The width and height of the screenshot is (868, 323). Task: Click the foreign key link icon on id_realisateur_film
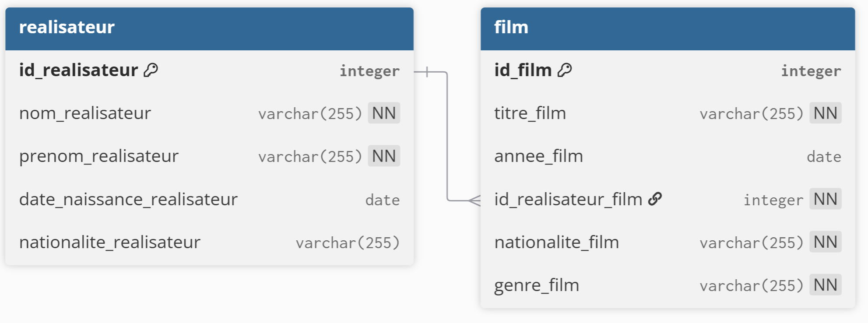click(x=655, y=199)
